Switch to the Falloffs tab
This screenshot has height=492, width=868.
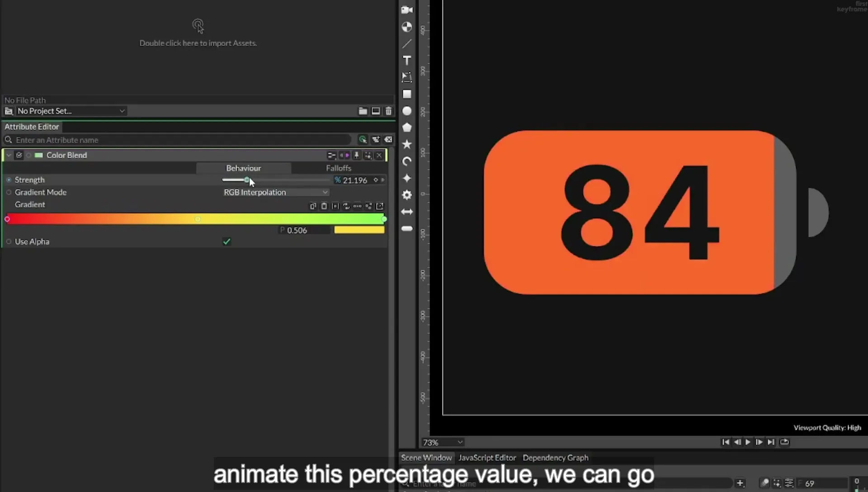tap(339, 168)
